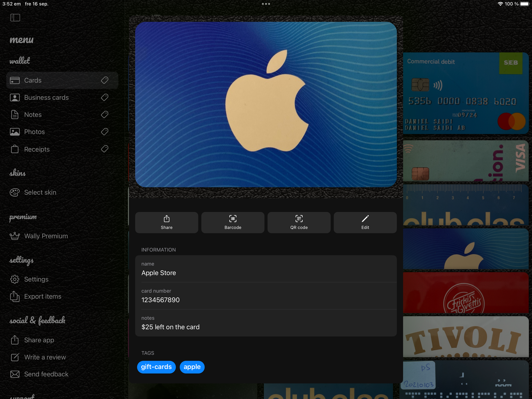532x399 pixels.
Task: Click the Write a review pencil icon
Action: pos(15,357)
